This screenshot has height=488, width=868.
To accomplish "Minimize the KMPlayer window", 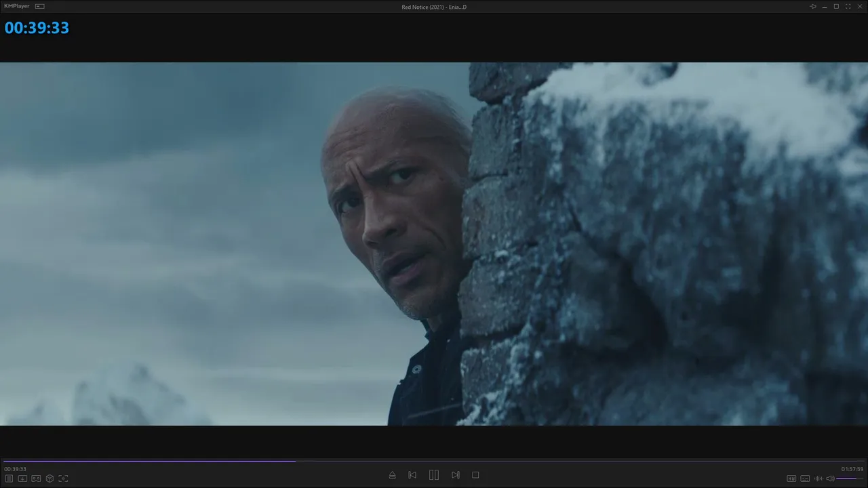I will point(825,7).
